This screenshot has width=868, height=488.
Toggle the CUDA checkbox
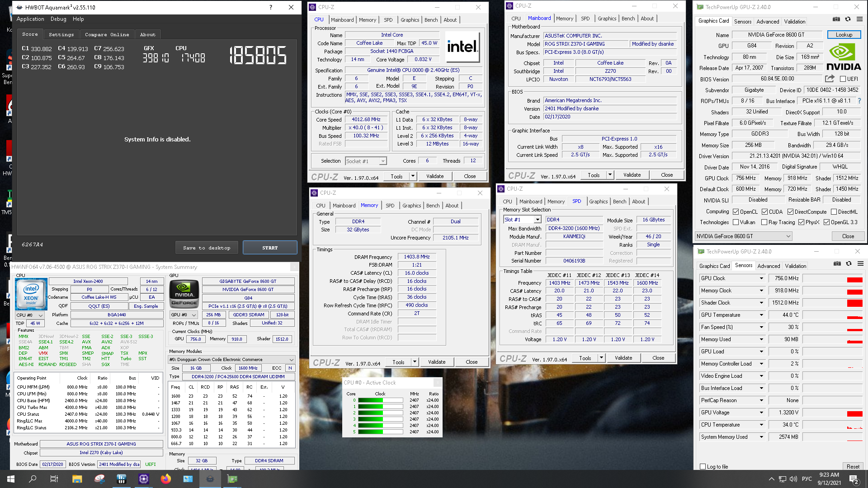tap(764, 212)
